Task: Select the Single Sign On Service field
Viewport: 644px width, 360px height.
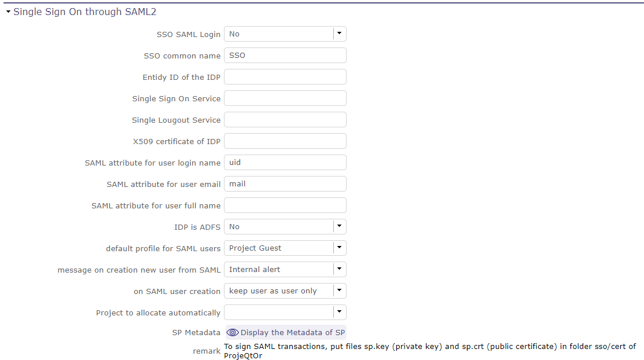Action: (x=285, y=98)
